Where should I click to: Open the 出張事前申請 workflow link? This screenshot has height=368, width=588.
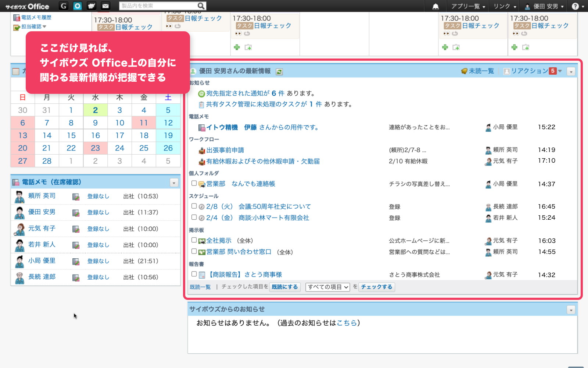point(225,150)
